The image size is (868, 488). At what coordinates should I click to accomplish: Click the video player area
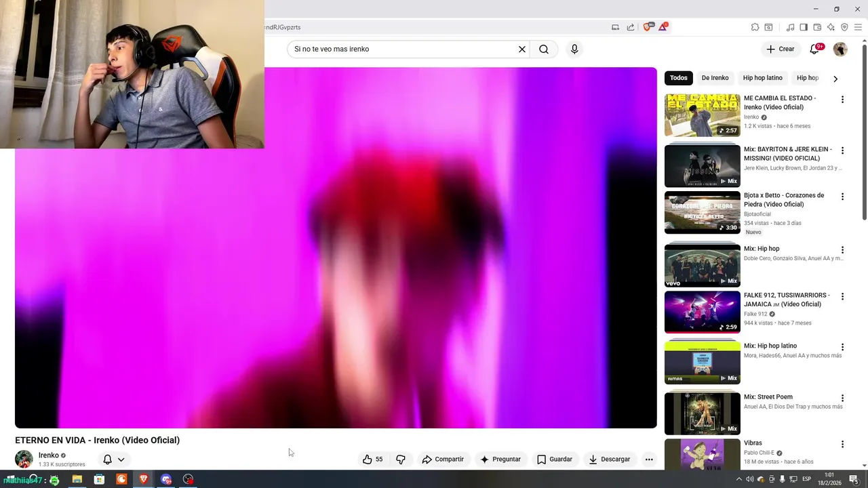336,247
